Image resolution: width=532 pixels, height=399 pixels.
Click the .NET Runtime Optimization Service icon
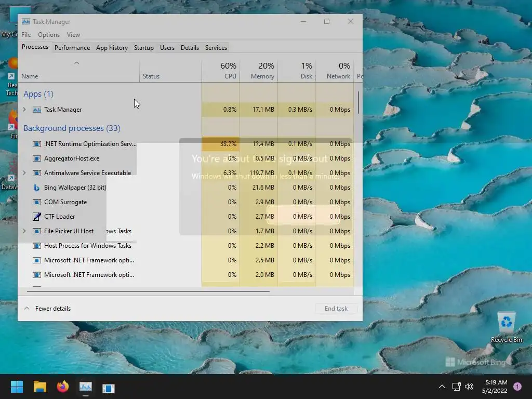coord(37,144)
